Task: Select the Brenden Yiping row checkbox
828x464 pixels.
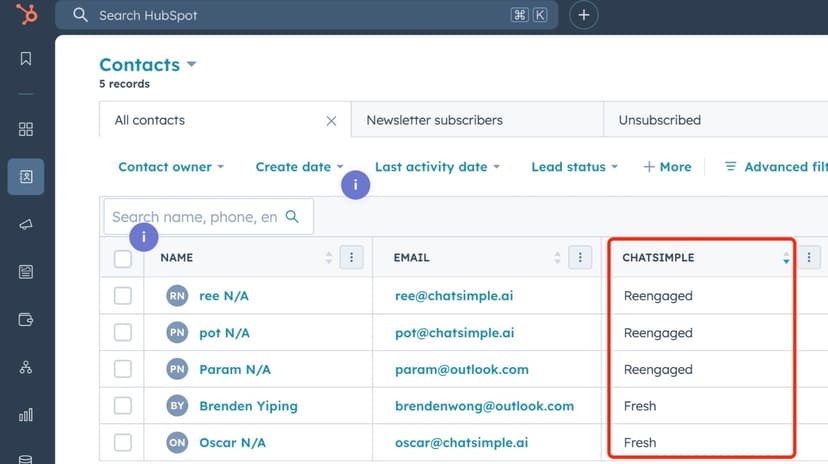Action: (x=123, y=405)
